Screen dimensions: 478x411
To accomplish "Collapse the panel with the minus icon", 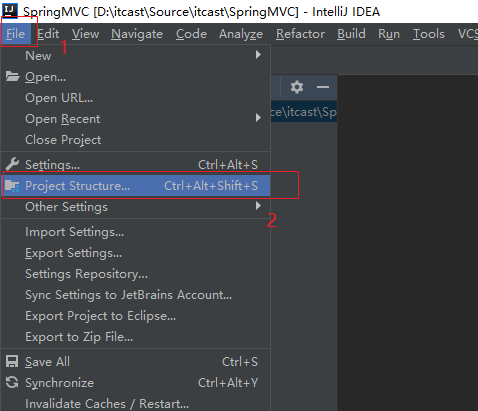I will point(323,87).
